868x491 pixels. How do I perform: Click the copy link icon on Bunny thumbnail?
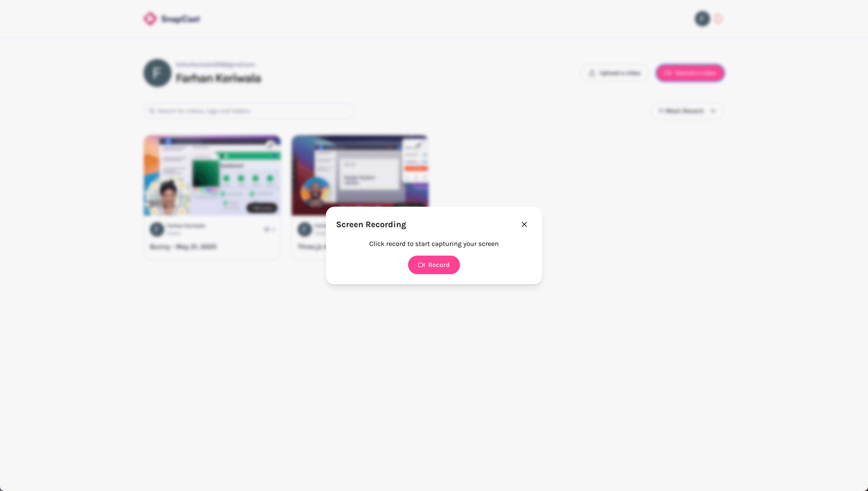coord(270,145)
